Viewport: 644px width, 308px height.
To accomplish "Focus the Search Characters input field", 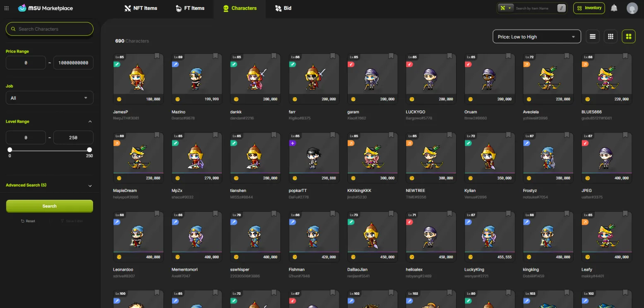I will [49, 29].
